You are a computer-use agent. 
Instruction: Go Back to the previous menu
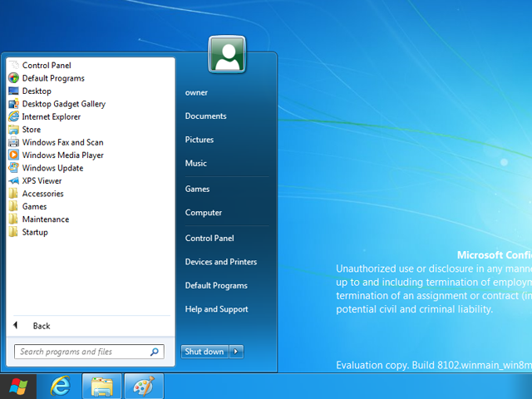pyautogui.click(x=41, y=326)
